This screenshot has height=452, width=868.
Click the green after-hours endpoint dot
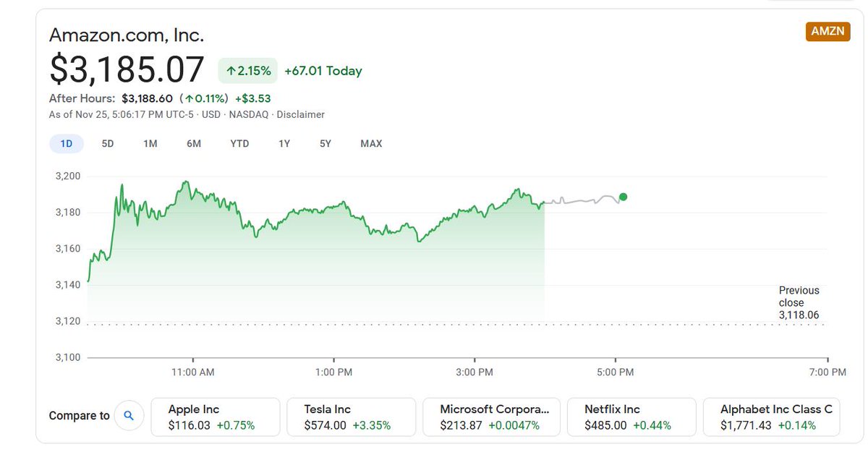pos(623,197)
